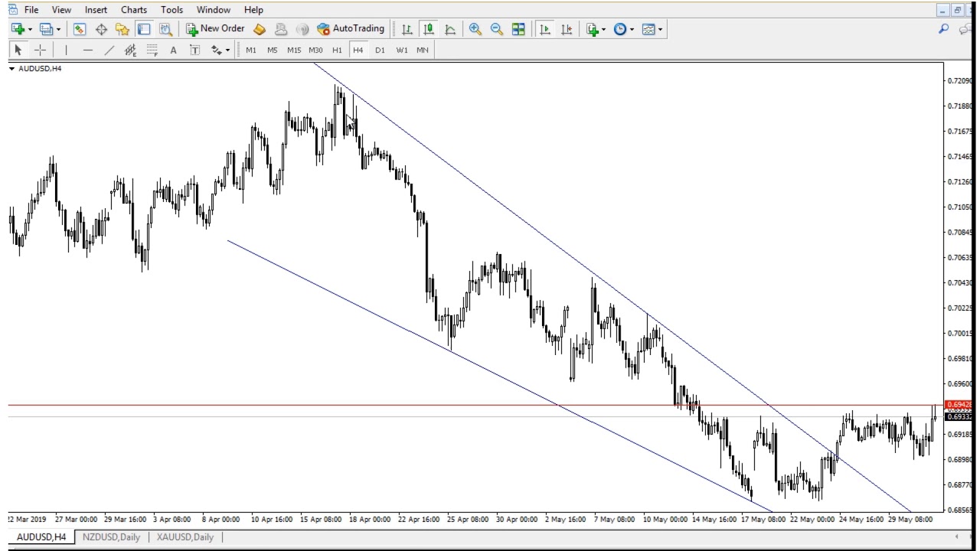Click the Profiles icon
Viewport: 980px width, 551px height.
[x=46, y=29]
